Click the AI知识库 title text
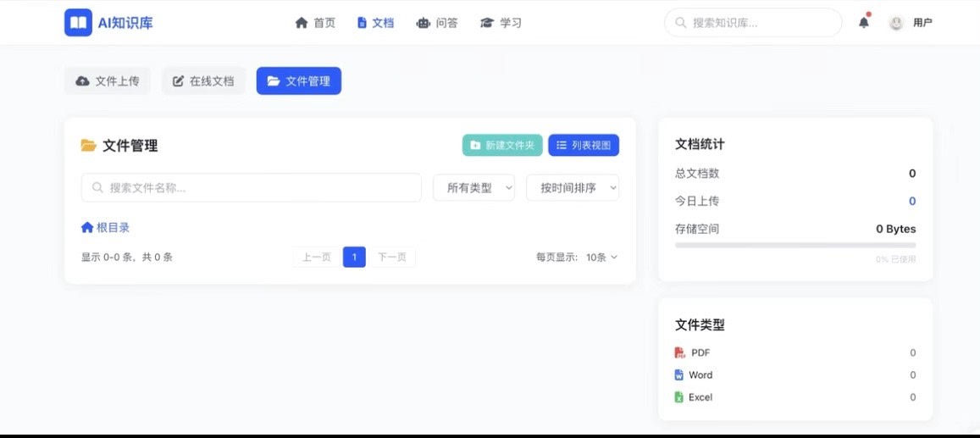 pyautogui.click(x=125, y=23)
